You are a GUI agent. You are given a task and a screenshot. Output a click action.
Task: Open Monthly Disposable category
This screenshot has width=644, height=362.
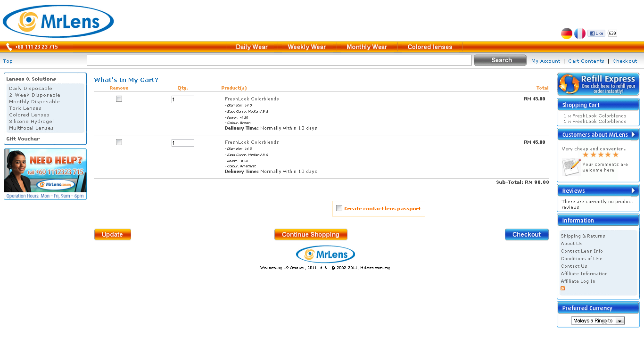point(34,101)
